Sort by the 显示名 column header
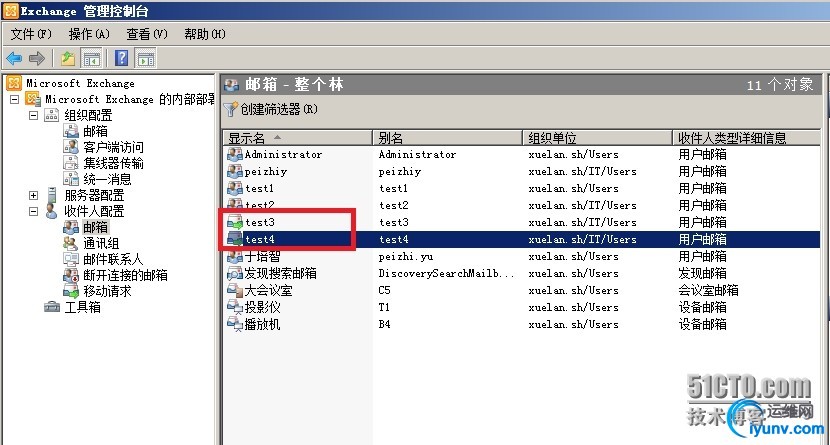 [x=297, y=138]
